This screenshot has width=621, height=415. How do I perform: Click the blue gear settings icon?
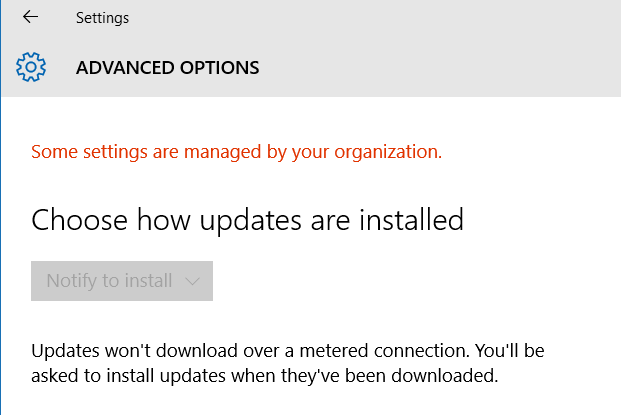[31, 67]
